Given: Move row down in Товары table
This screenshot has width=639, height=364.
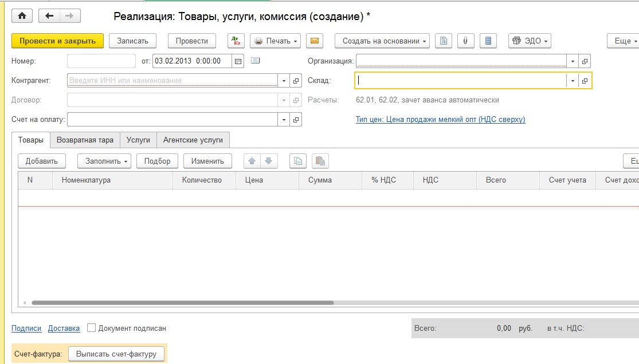Looking at the screenshot, I should point(269,161).
